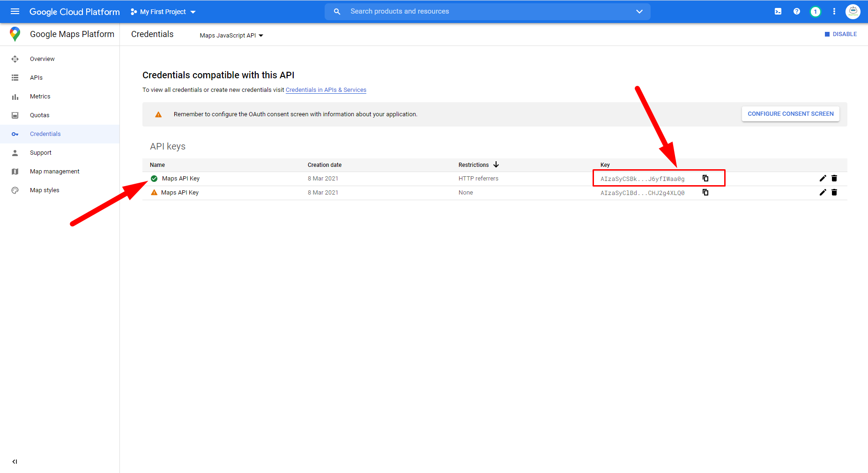The width and height of the screenshot is (868, 473).
Task: Delete the unrestricted Maps API Key
Action: pyautogui.click(x=834, y=193)
